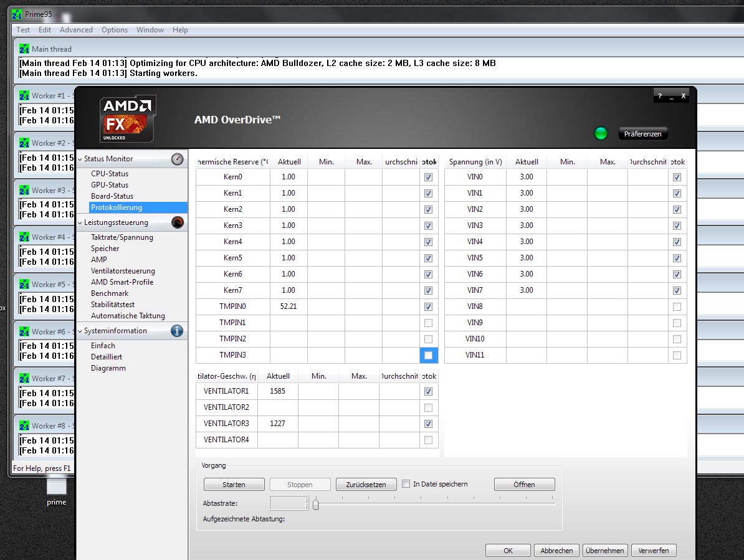Click the VENTILATOR3 value 1227

(277, 424)
